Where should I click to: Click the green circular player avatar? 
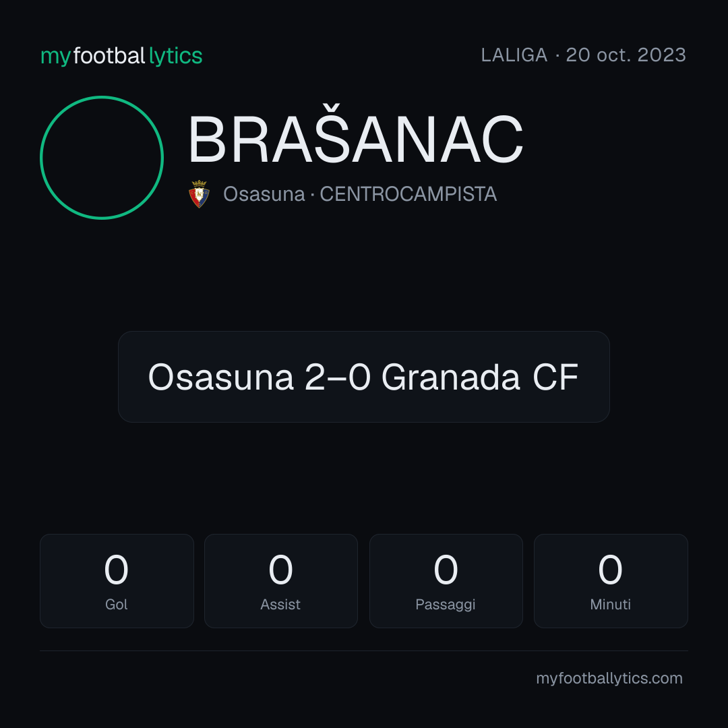[x=102, y=157]
